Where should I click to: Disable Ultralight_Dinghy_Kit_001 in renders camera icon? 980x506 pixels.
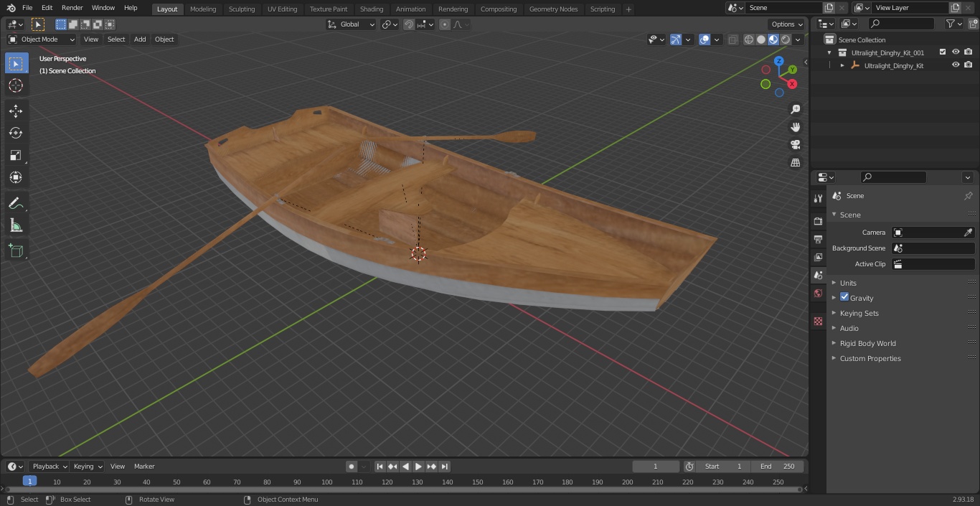969,52
